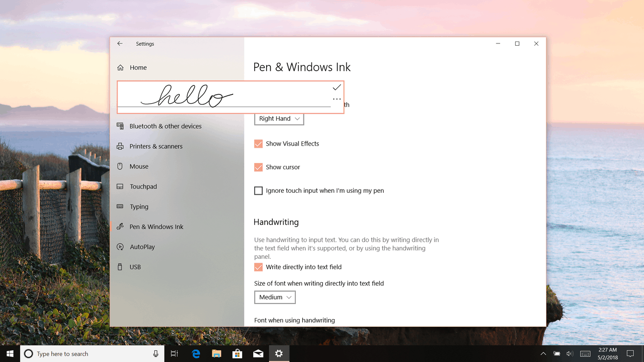Click the Cortana search box
Viewport: 644px width, 362px height.
click(92, 354)
